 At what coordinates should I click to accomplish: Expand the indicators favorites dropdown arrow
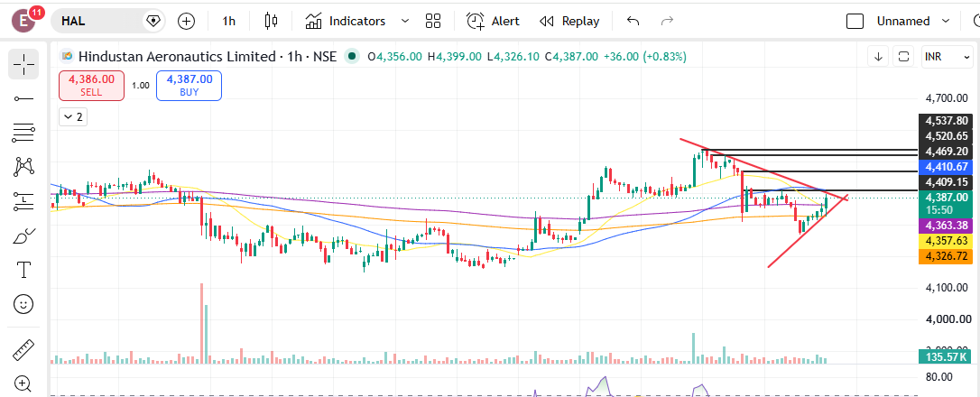[x=404, y=22]
